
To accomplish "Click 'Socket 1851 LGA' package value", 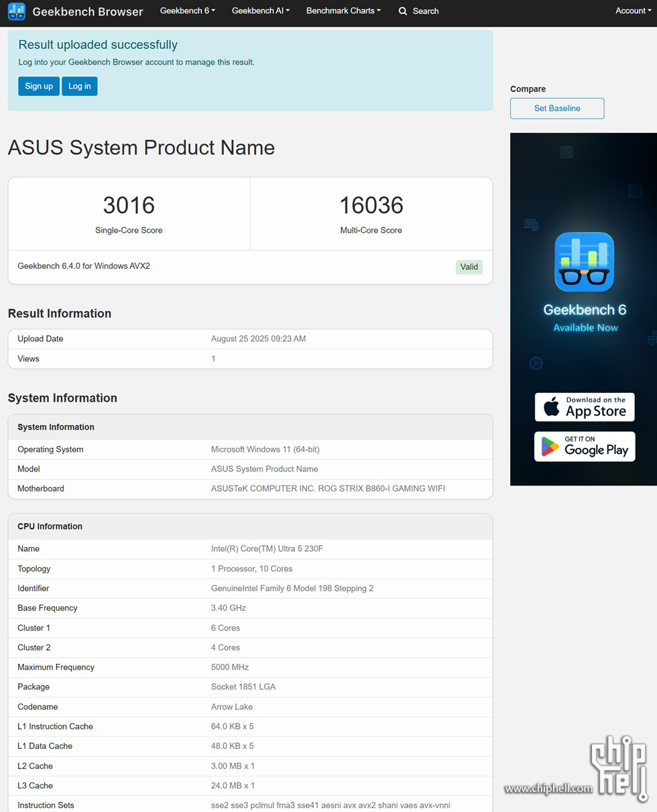I will pos(243,687).
